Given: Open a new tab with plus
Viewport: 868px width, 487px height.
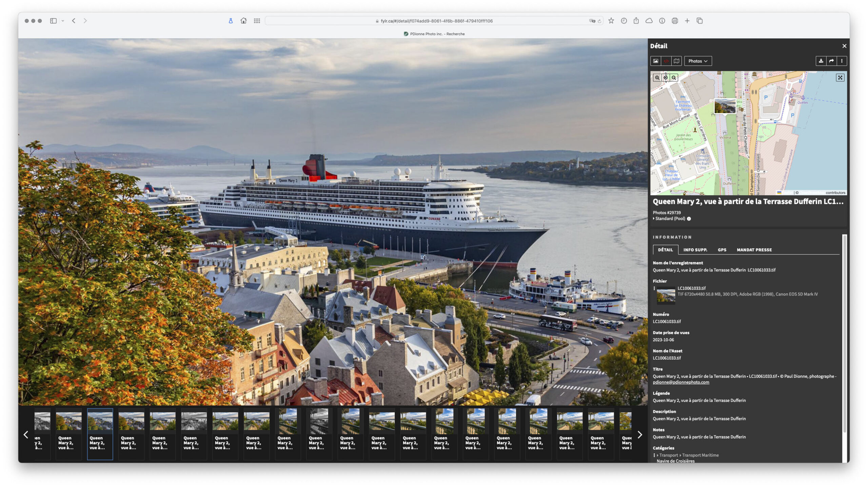Looking at the screenshot, I should [687, 21].
